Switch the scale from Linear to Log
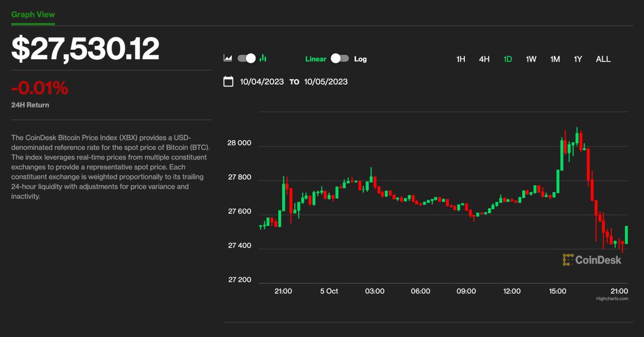Image resolution: width=644 pixels, height=337 pixels. click(339, 59)
